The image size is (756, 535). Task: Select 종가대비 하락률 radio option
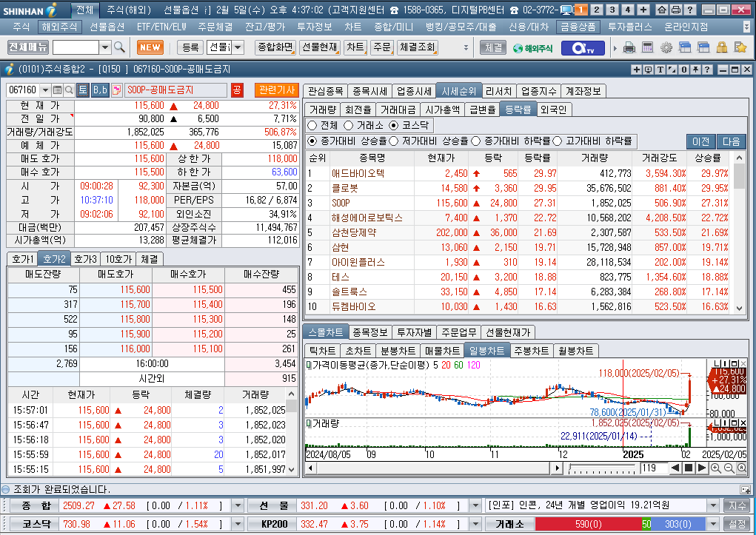click(476, 141)
